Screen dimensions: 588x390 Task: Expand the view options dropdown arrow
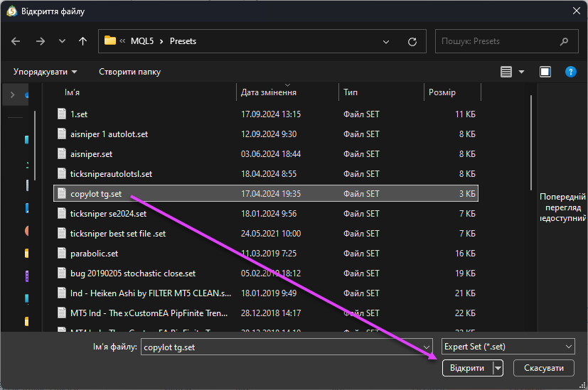[521, 72]
